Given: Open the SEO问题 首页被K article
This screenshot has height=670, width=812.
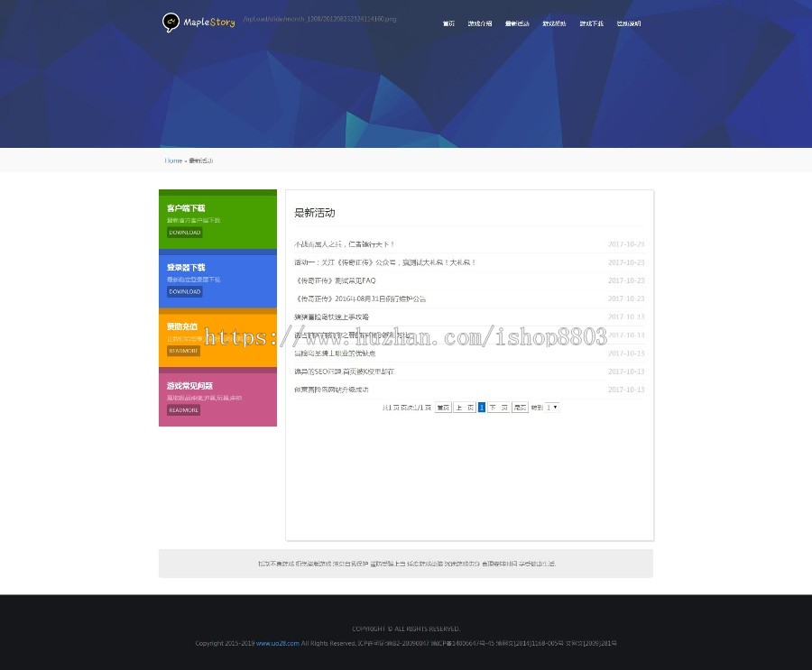Looking at the screenshot, I should click(x=345, y=372).
